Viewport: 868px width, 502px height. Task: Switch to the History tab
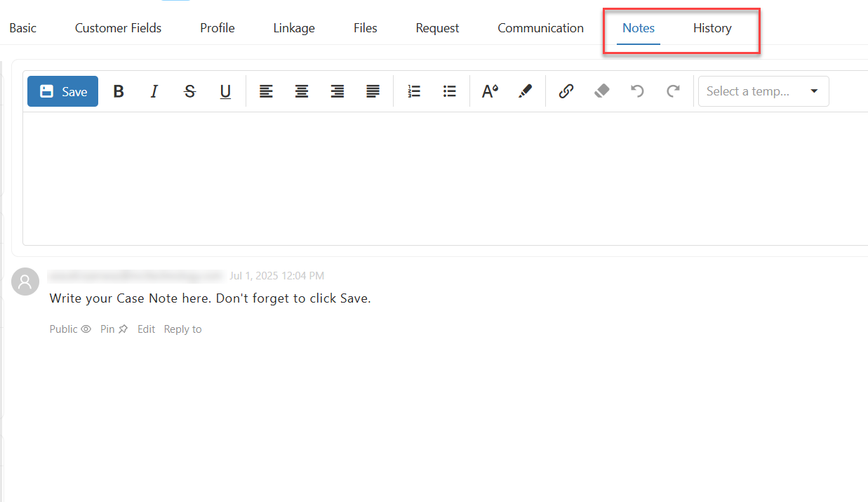click(x=712, y=28)
